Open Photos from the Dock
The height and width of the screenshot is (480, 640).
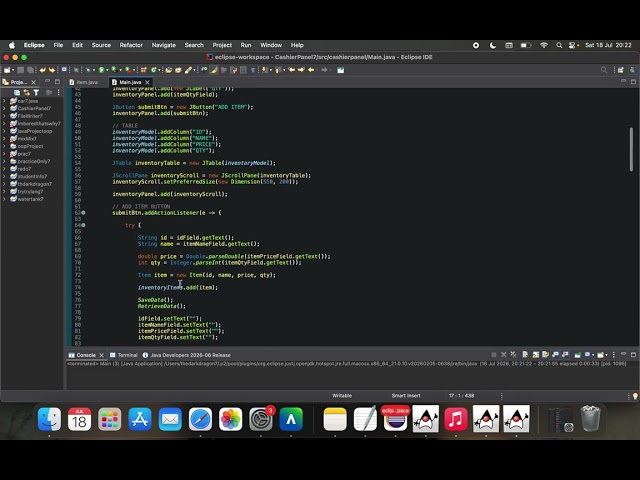click(x=230, y=419)
